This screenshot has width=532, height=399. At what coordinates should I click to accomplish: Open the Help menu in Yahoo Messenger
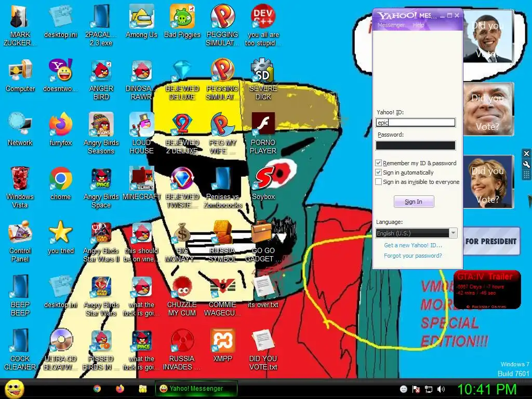[418, 25]
